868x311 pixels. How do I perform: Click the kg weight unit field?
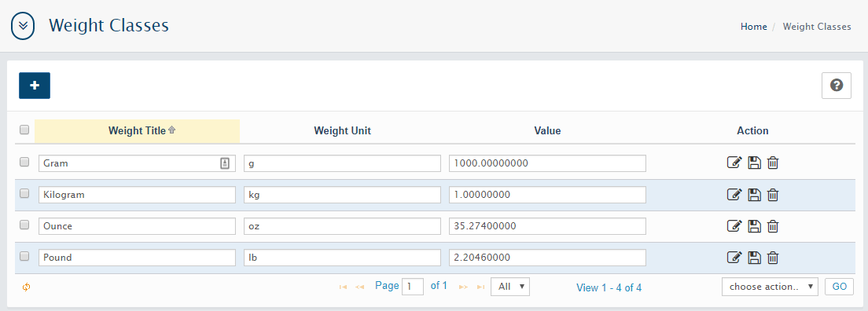pos(342,195)
